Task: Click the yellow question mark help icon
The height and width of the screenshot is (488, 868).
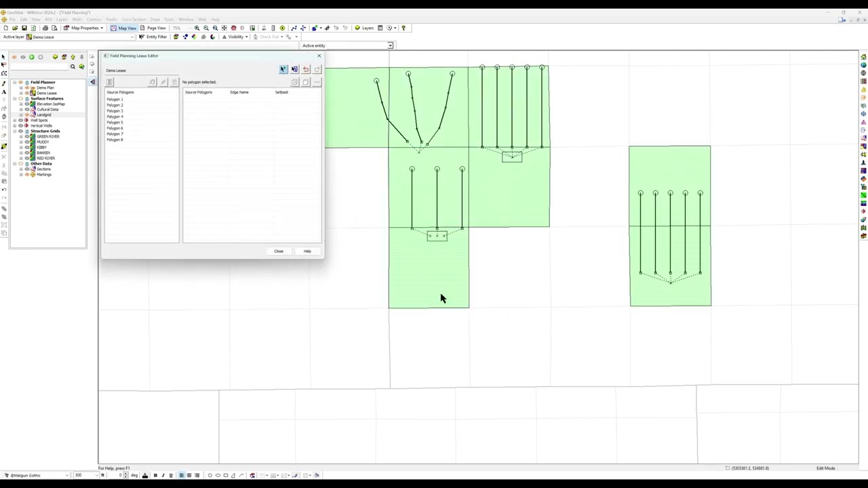Action: click(x=403, y=28)
